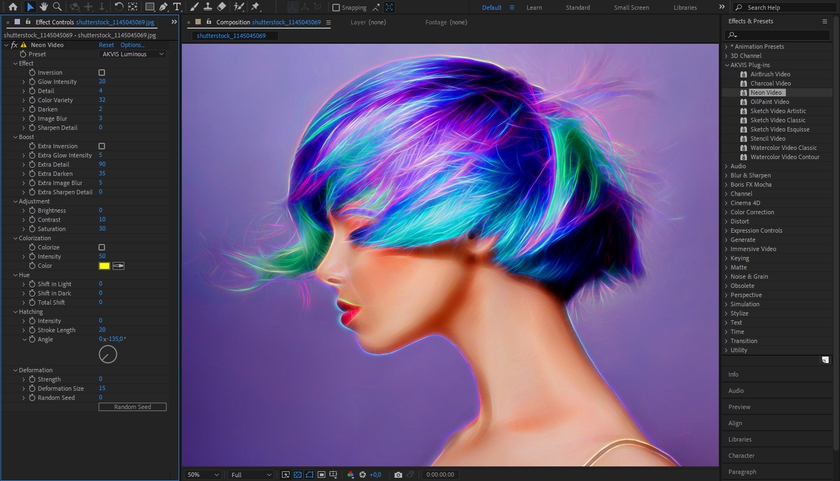Select the Brush tool
Viewport: 840px width, 481px height.
(x=194, y=7)
